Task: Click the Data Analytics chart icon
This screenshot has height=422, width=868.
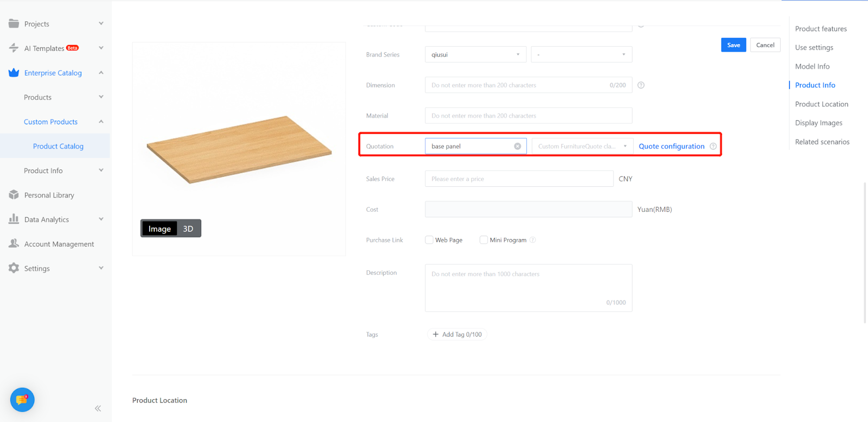Action: click(x=14, y=219)
